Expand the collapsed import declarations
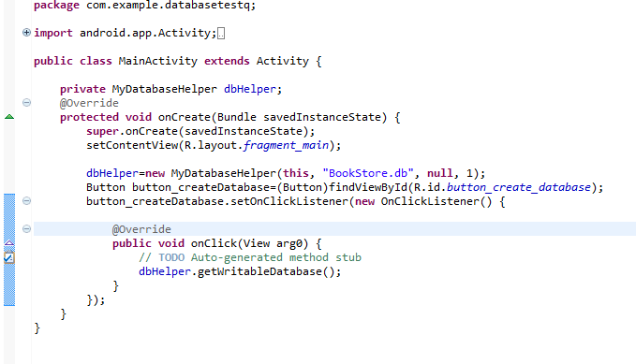 click(26, 33)
